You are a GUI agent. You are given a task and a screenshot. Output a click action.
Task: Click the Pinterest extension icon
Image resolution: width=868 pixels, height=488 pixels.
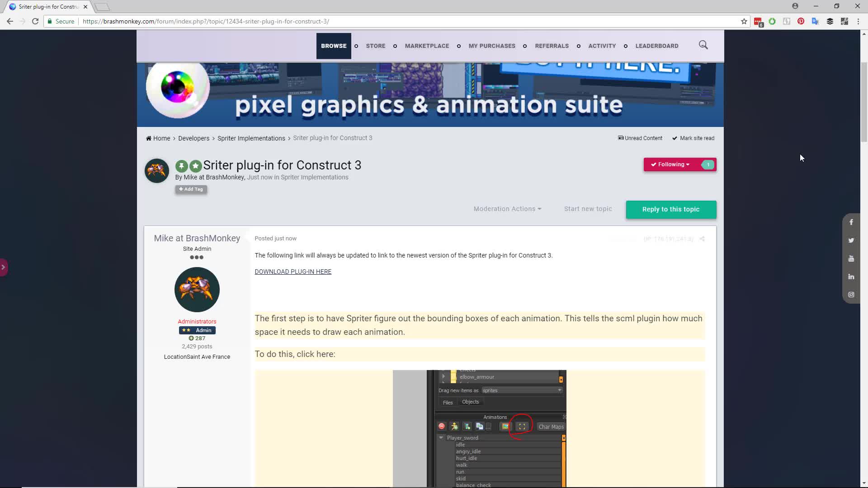801,21
